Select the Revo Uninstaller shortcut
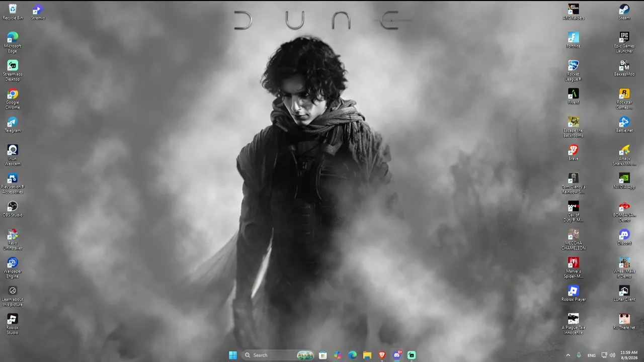 coord(13,240)
